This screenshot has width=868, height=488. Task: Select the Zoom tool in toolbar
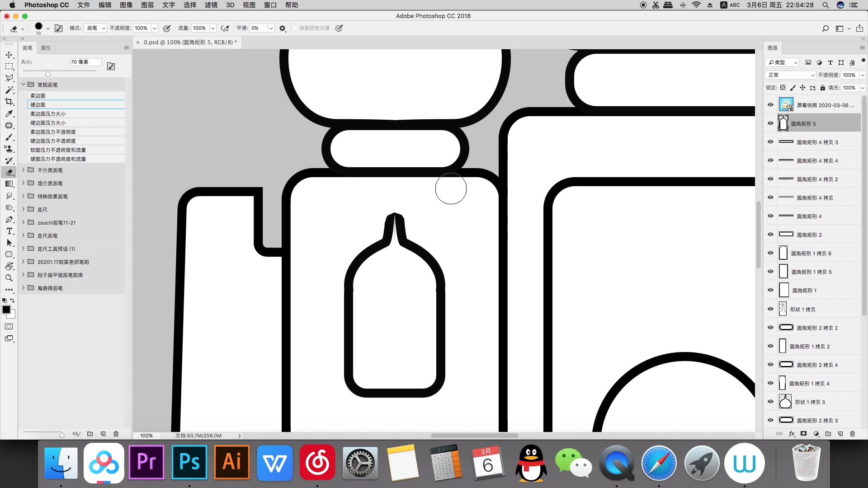[9, 278]
